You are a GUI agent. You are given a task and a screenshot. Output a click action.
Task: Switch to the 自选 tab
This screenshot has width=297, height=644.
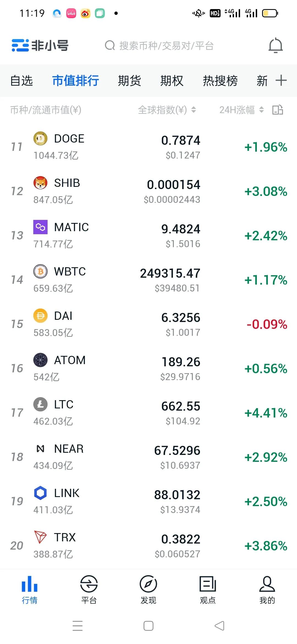pyautogui.click(x=21, y=81)
